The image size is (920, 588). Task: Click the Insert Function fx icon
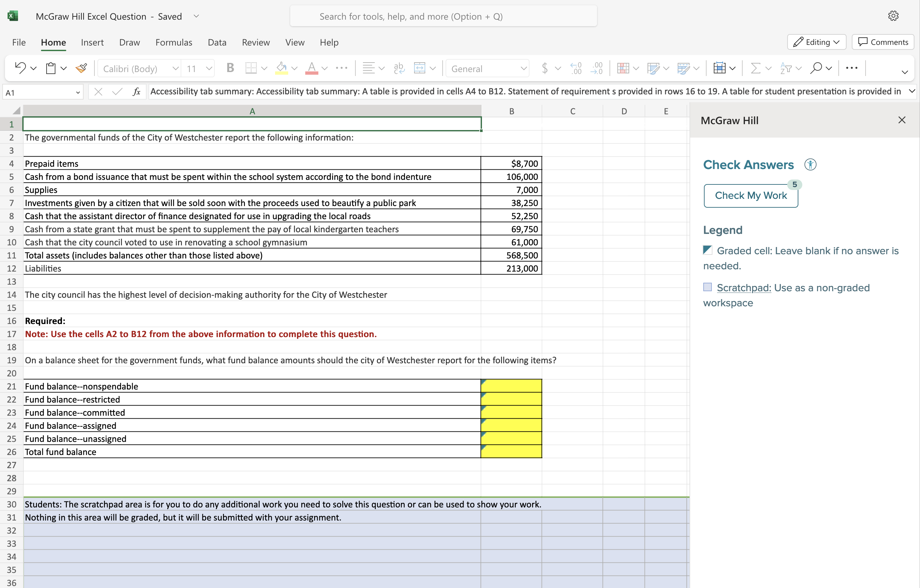point(136,92)
